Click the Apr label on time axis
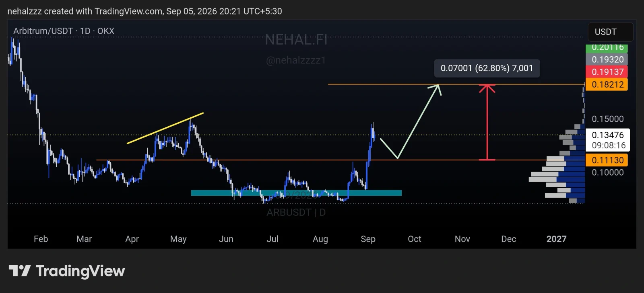The height and width of the screenshot is (293, 644). 132,239
